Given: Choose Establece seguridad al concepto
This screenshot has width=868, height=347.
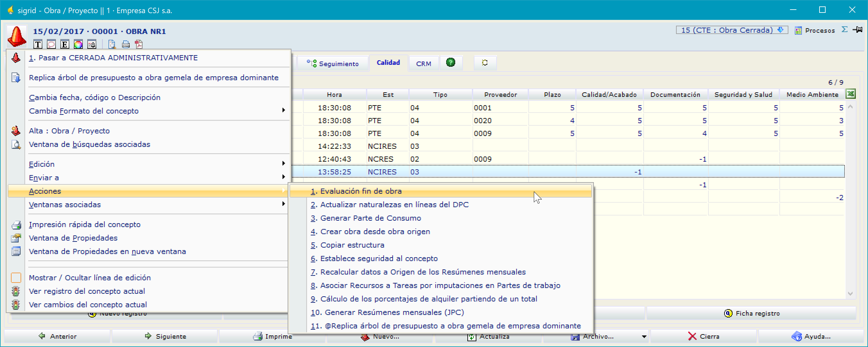Looking at the screenshot, I should click(441, 258).
